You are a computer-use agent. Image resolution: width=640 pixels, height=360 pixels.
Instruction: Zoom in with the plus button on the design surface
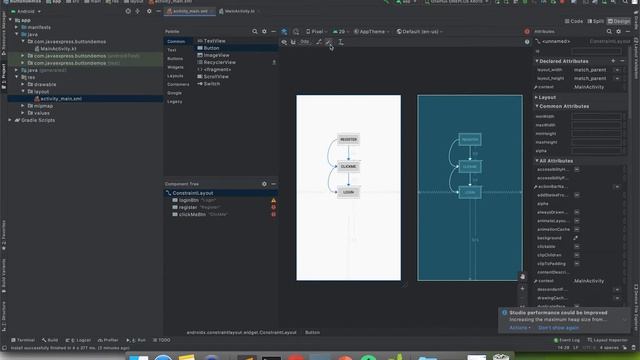pyautogui.click(x=522, y=289)
